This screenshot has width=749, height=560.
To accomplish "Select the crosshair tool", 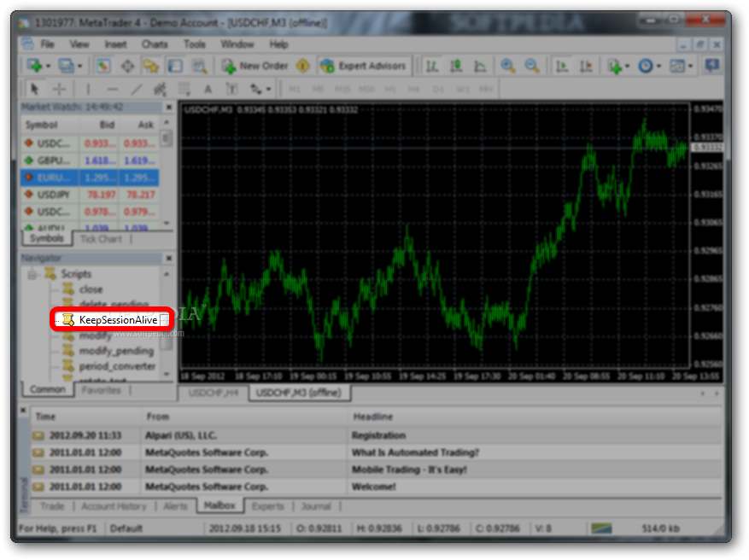I will (x=59, y=89).
